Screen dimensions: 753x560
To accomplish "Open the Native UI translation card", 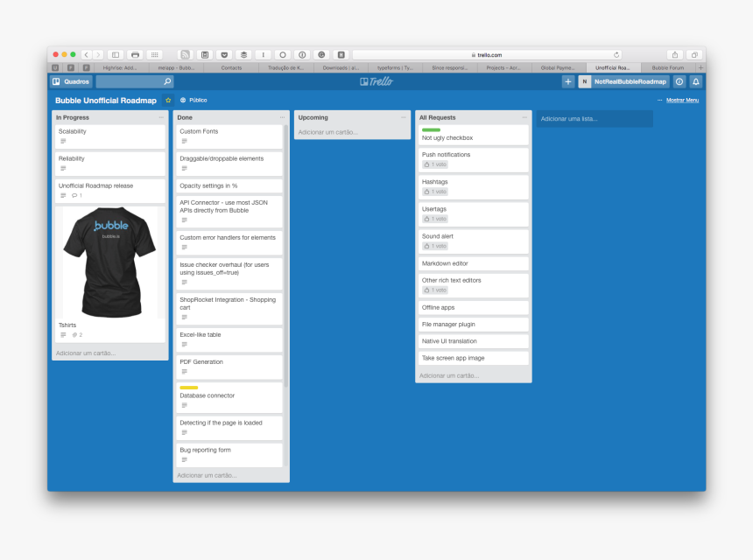I will pyautogui.click(x=473, y=341).
